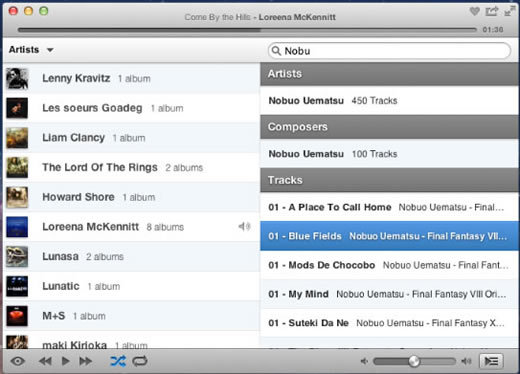This screenshot has width=520, height=374.
Task: Play track Blue Fields
Action: point(389,236)
